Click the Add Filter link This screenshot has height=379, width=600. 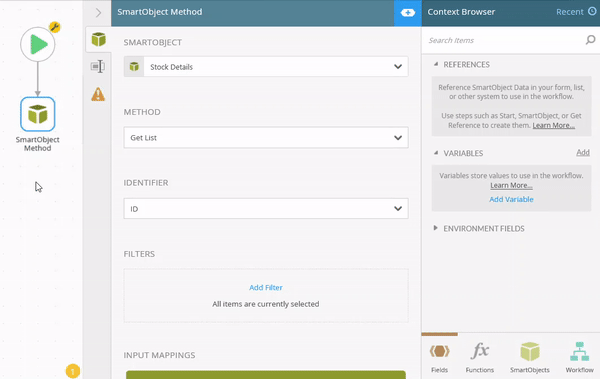(x=266, y=288)
